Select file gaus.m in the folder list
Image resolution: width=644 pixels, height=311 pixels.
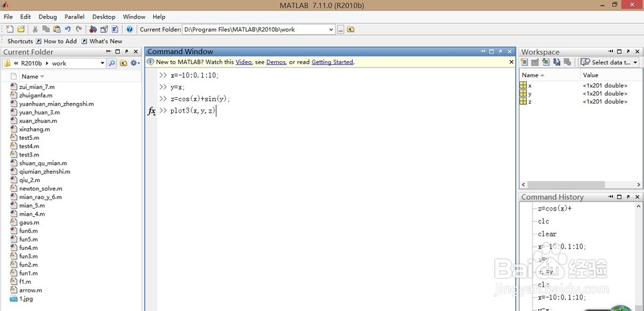pyautogui.click(x=29, y=222)
